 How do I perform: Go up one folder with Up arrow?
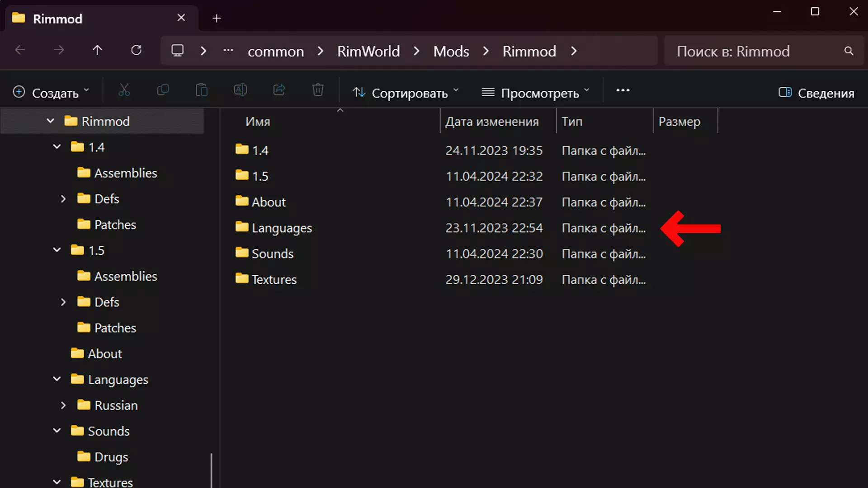pos(97,50)
